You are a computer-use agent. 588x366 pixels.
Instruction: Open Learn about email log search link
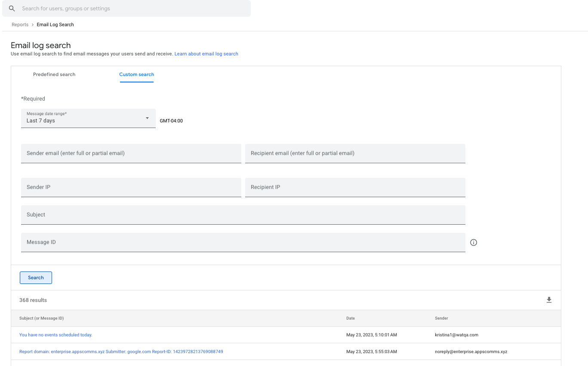tap(206, 54)
